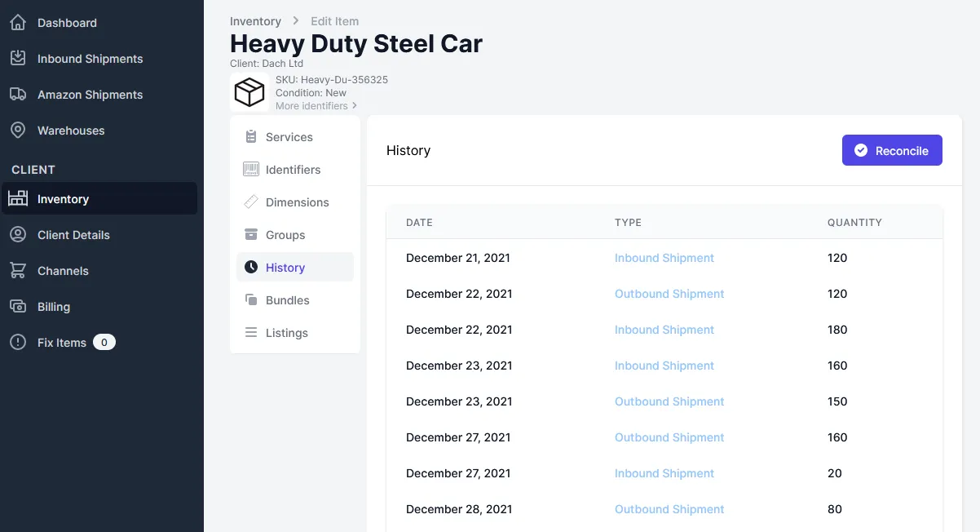Open the Dimensions tab

(295, 202)
